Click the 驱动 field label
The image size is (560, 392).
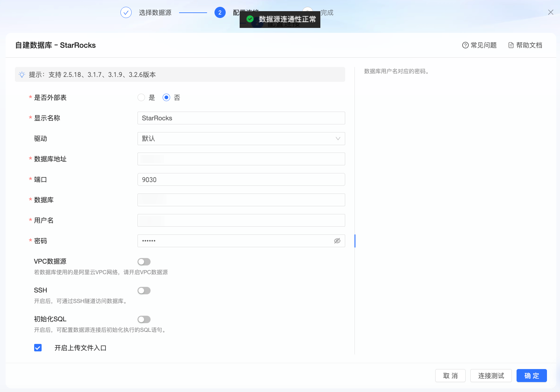40,139
